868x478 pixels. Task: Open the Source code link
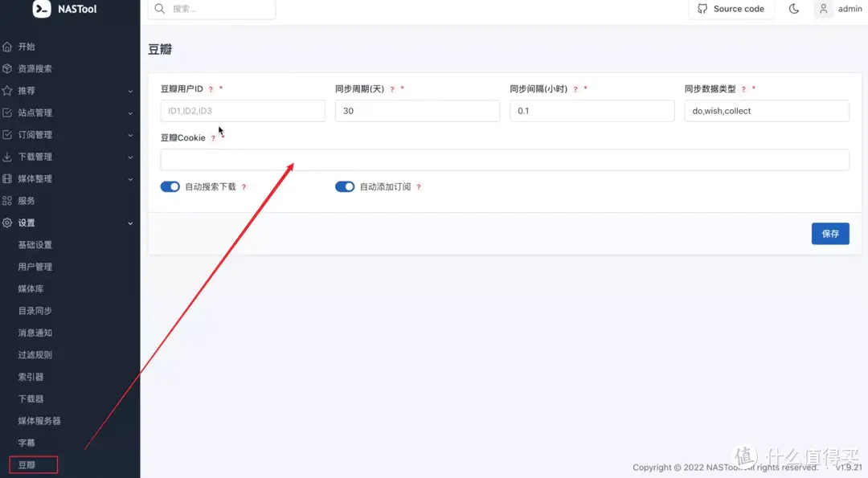click(731, 9)
